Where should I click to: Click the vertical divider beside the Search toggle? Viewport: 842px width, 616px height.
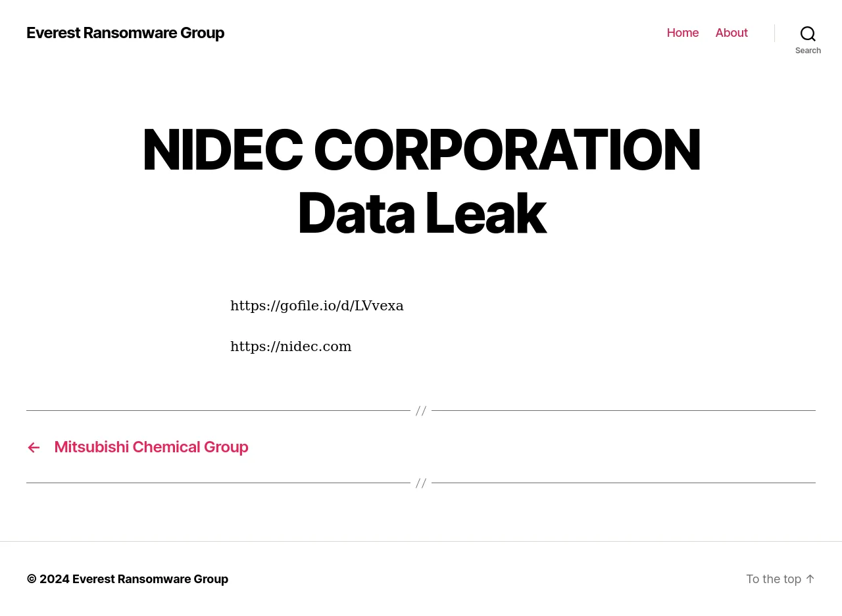point(774,33)
